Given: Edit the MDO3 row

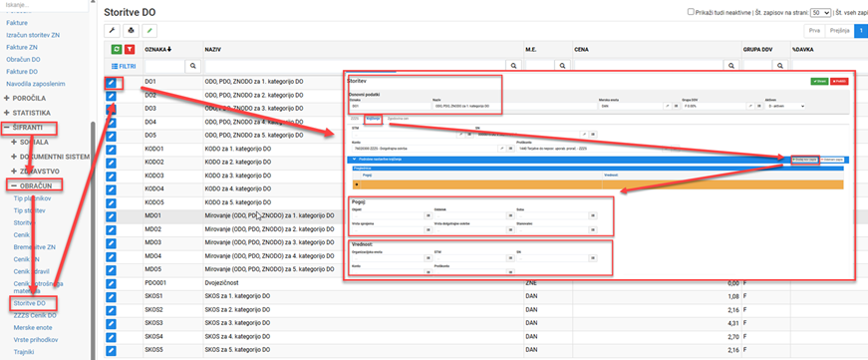Looking at the screenshot, I should 112,242.
